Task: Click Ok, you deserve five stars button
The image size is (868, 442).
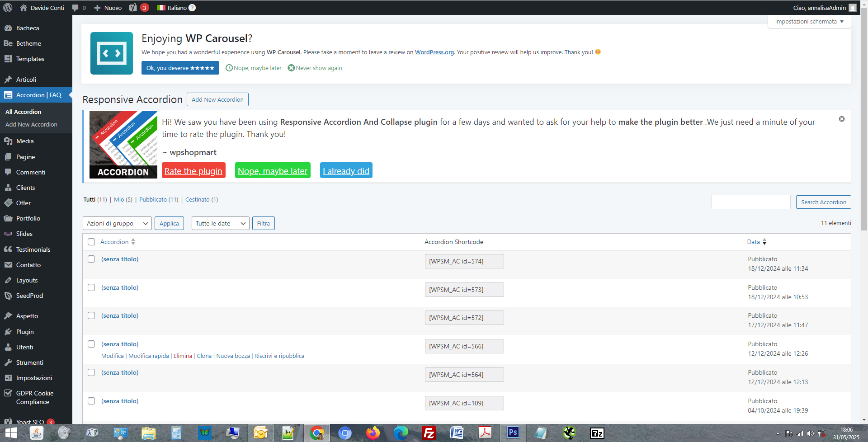Action: click(x=180, y=68)
